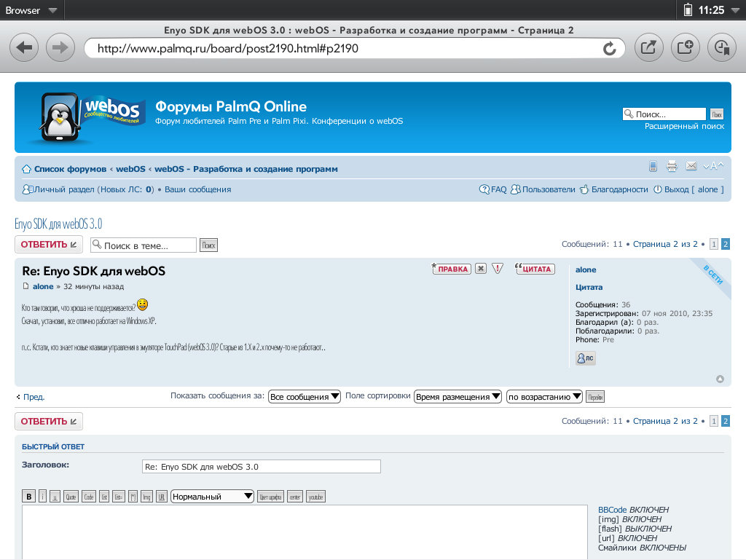The width and height of the screenshot is (746, 560).
Task: Click the 'Цвет шрифта' font color button
Action: pyautogui.click(x=270, y=497)
